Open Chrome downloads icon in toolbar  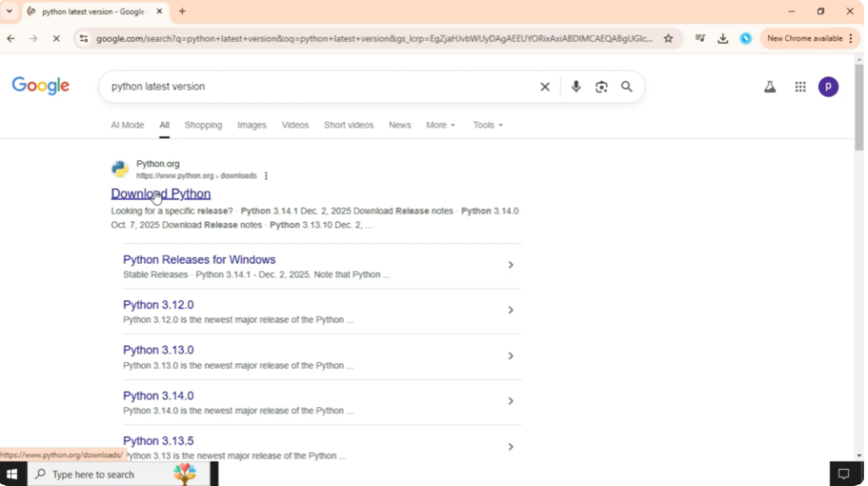point(723,38)
